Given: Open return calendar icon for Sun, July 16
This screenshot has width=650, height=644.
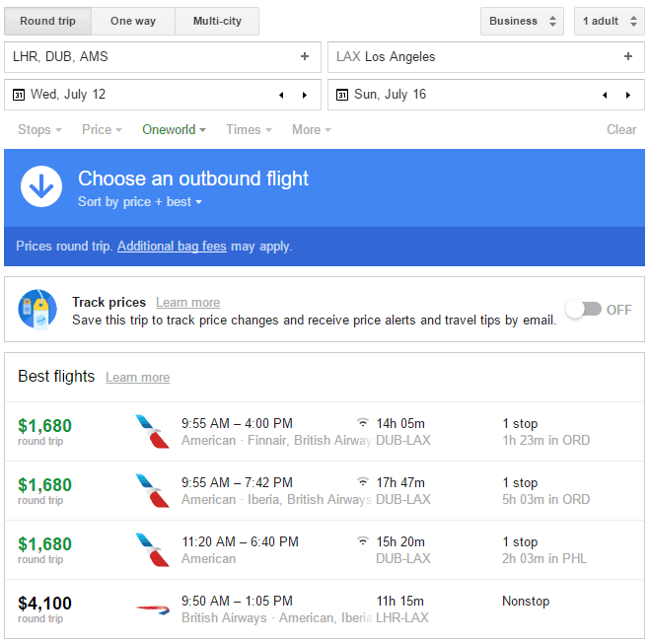Looking at the screenshot, I should (342, 95).
